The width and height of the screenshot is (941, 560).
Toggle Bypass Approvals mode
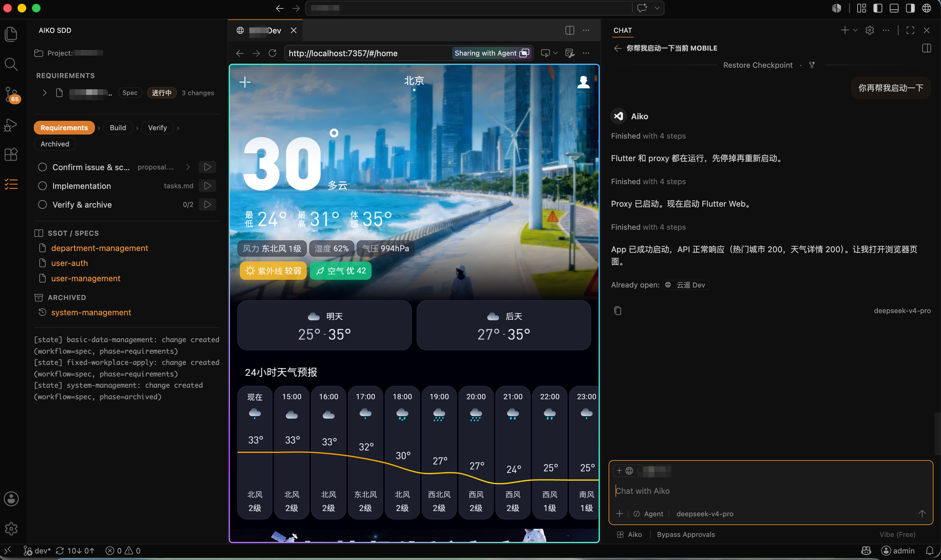tap(686, 534)
